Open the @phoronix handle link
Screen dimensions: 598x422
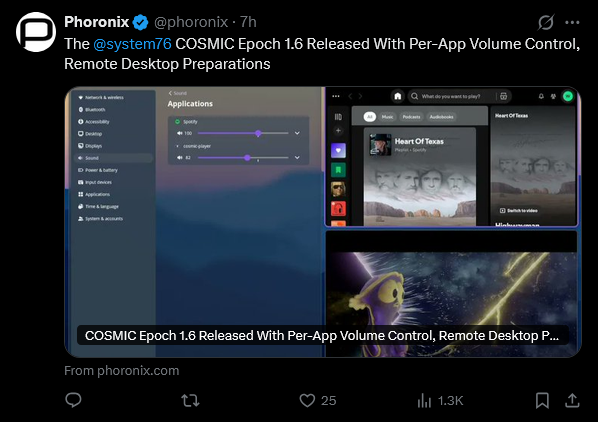pos(191,22)
